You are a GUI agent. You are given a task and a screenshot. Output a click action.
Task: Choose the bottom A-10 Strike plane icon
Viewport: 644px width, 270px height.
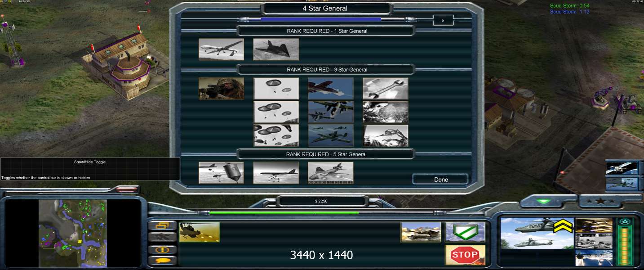(x=331, y=135)
